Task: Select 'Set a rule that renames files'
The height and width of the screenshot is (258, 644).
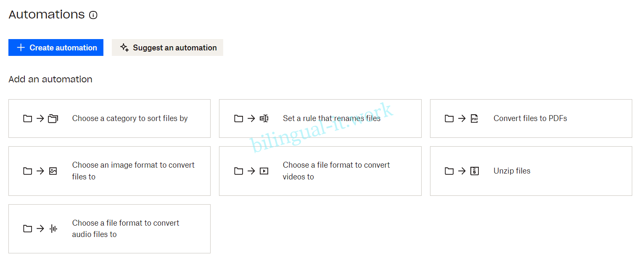Action: (331, 118)
